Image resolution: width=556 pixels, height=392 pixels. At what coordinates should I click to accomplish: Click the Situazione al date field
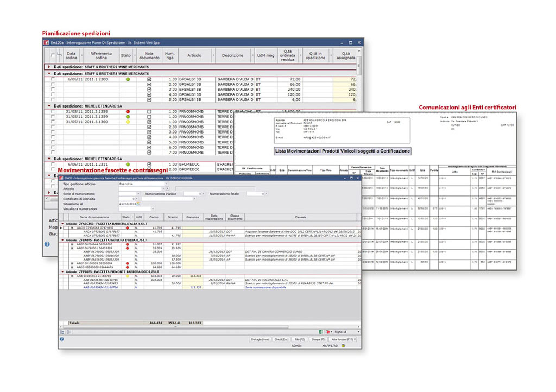tap(128, 204)
